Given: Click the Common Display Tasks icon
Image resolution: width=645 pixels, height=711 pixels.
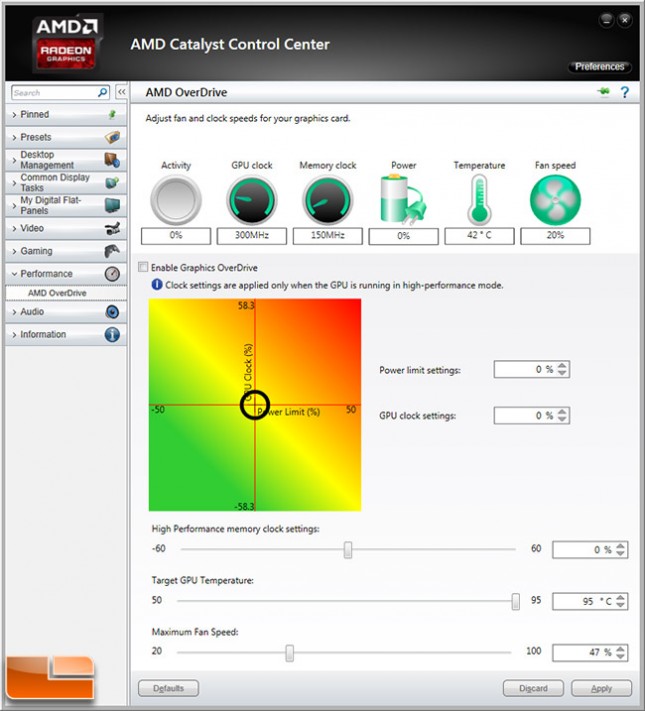Looking at the screenshot, I should pyautogui.click(x=112, y=182).
